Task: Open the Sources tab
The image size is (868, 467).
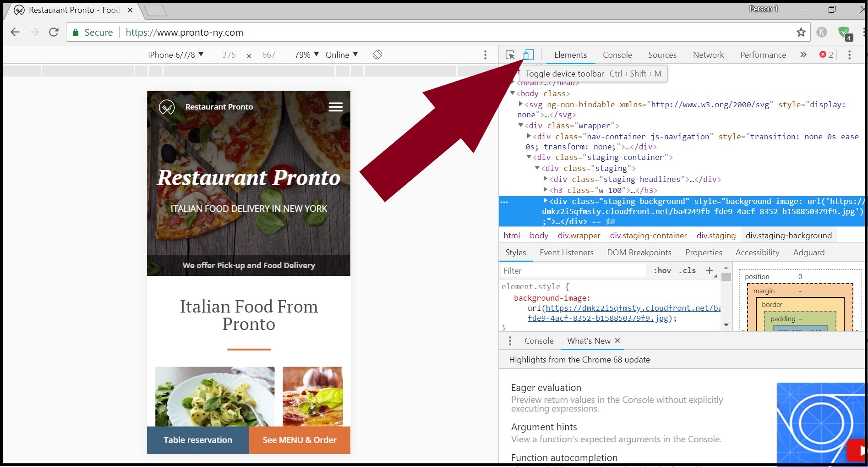Action: [662, 55]
